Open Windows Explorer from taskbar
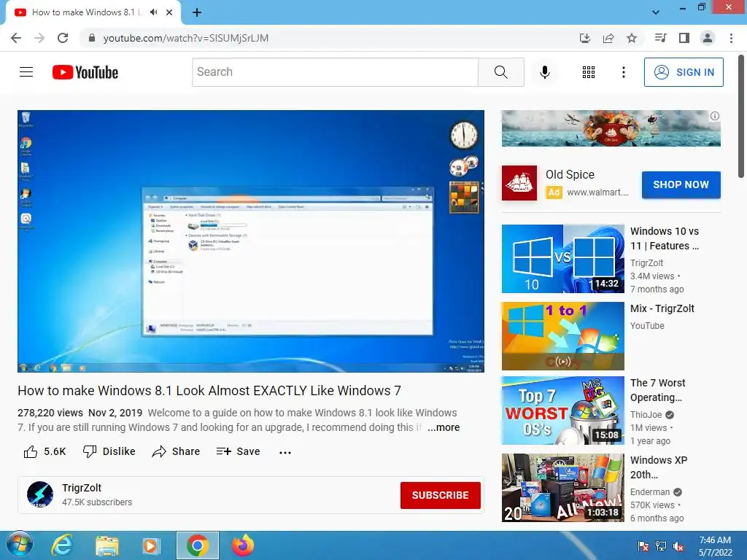The width and height of the screenshot is (747, 560). [107, 545]
